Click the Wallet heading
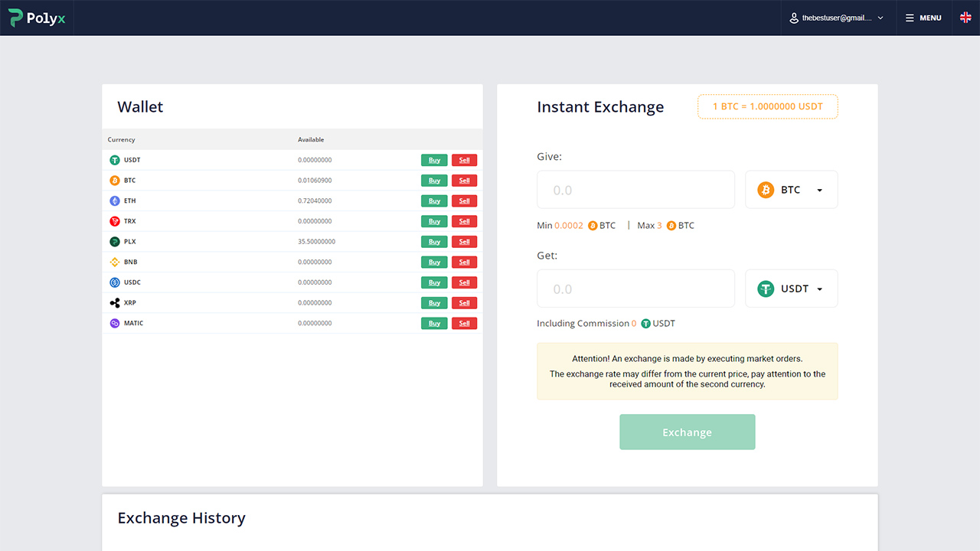 (140, 107)
